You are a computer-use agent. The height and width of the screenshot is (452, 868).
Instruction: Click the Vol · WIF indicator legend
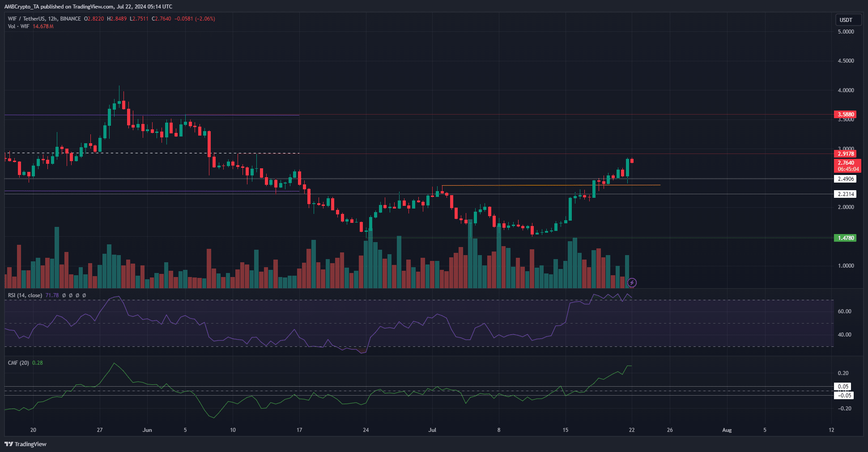click(19, 26)
